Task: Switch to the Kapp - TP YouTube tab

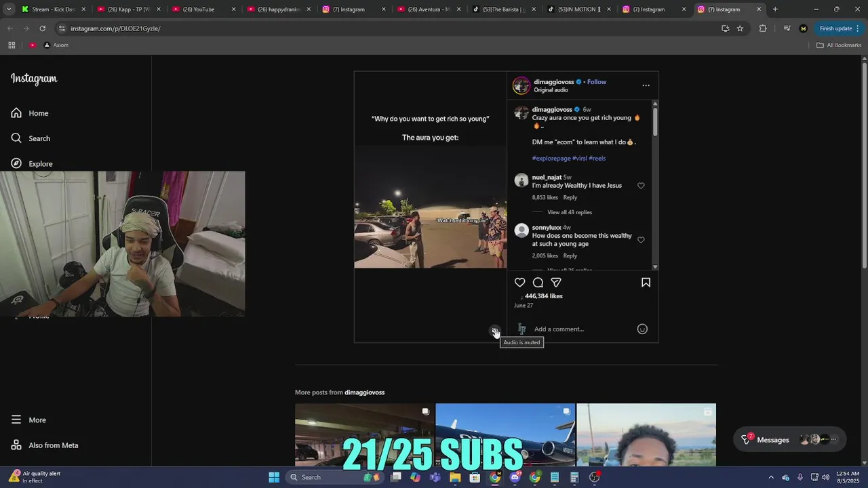Action: [127, 9]
